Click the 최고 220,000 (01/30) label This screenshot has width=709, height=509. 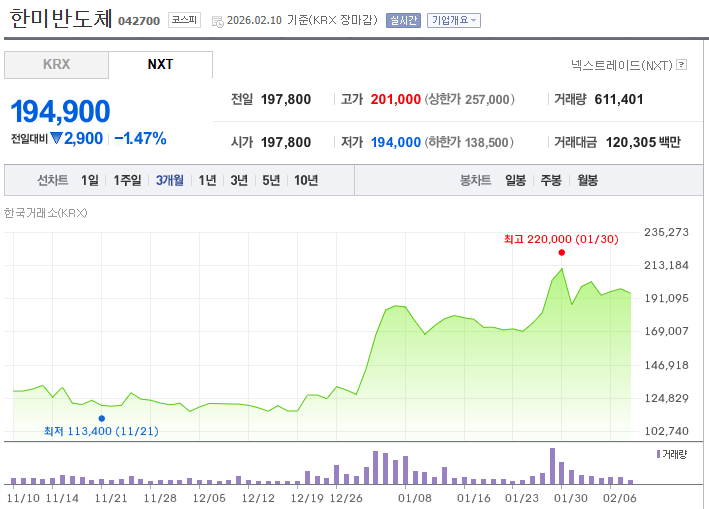point(561,239)
